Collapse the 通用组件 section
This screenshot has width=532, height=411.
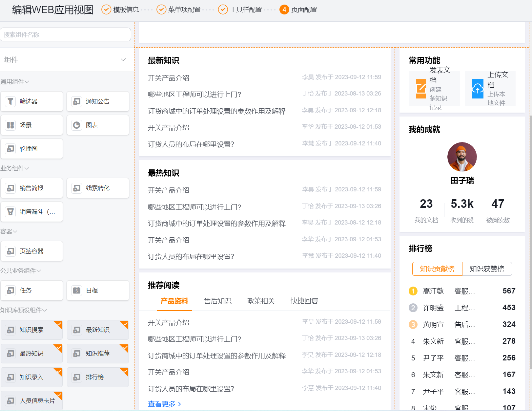pyautogui.click(x=27, y=81)
